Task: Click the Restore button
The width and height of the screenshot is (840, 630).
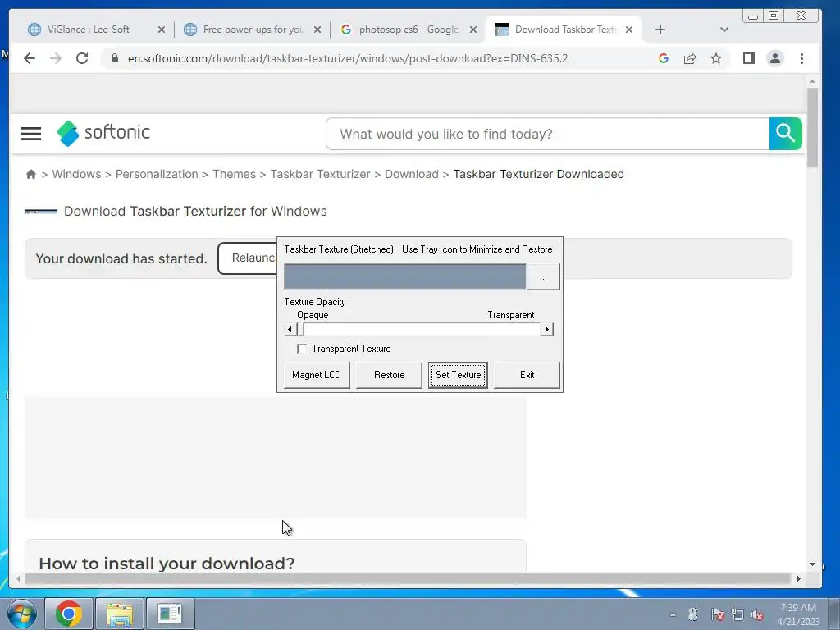Action: point(390,375)
